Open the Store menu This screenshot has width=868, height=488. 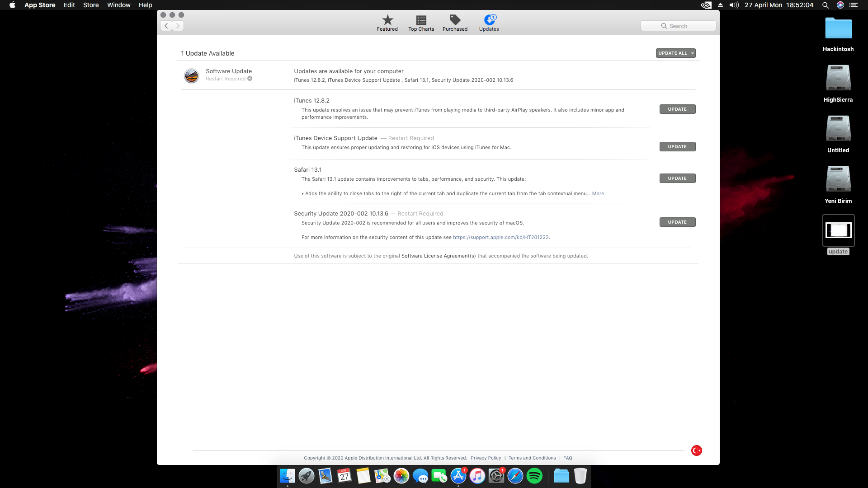(x=90, y=5)
